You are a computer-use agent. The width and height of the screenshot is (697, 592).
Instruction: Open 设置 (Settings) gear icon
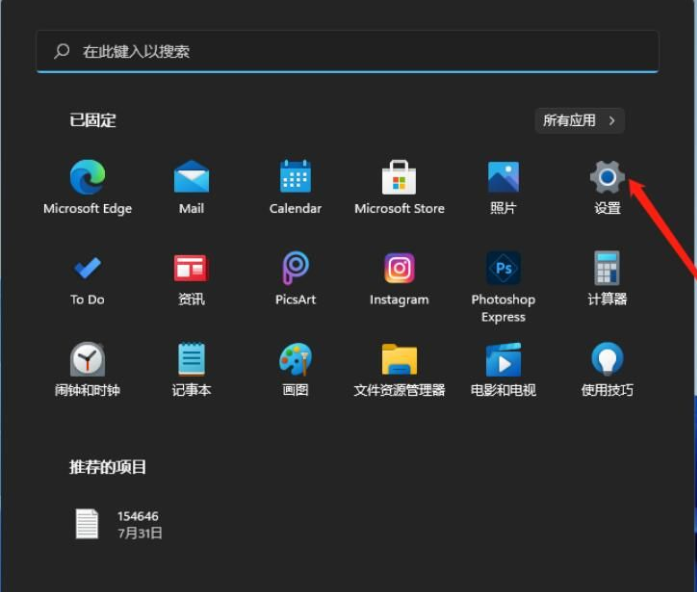click(x=607, y=179)
